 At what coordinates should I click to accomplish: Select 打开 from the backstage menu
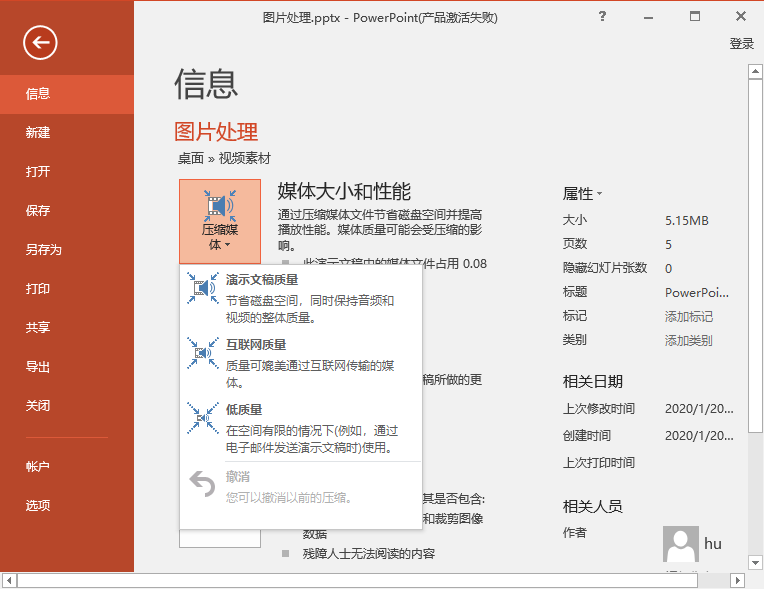67,171
